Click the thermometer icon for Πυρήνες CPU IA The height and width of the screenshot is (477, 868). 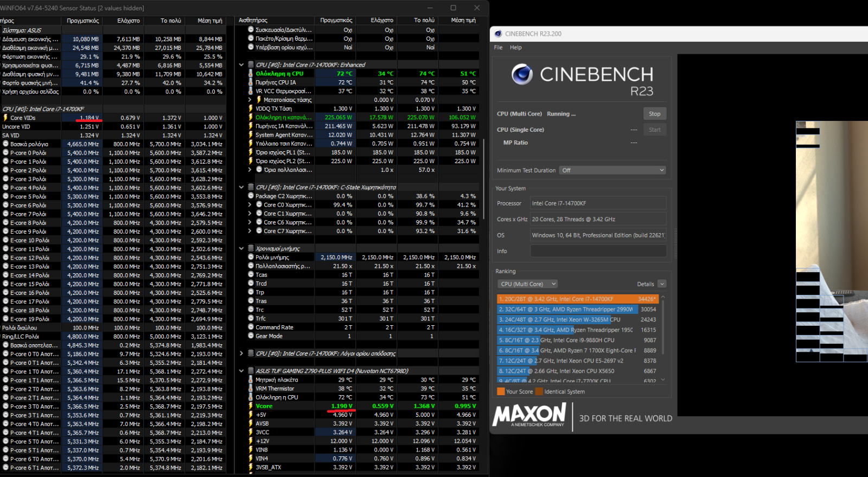pos(251,82)
